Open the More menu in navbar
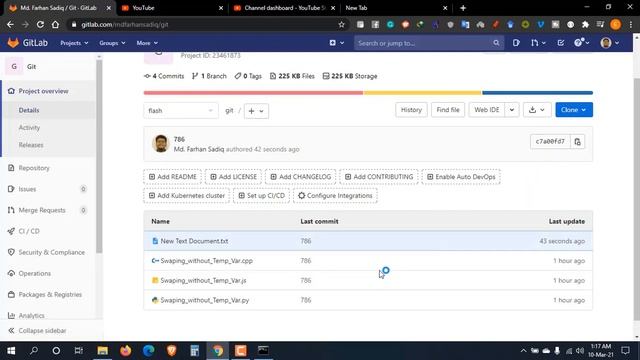 tap(147, 43)
